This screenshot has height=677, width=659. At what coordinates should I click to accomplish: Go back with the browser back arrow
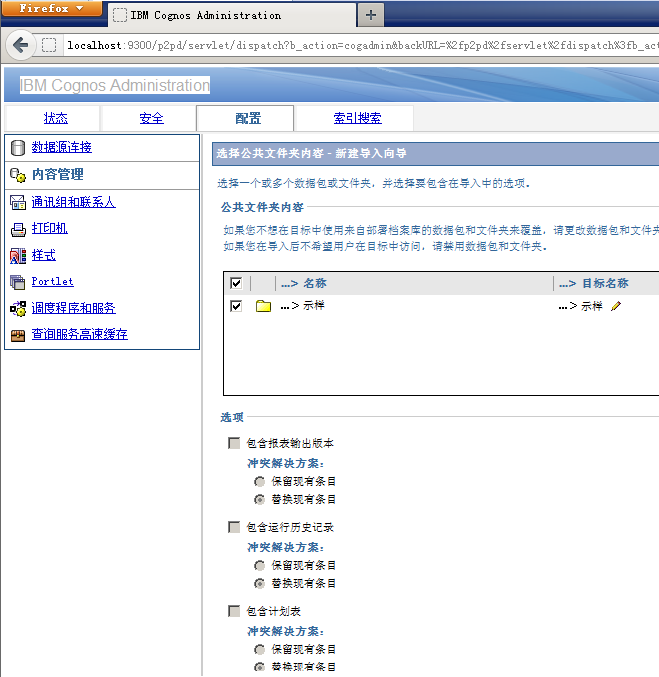pyautogui.click(x=20, y=45)
